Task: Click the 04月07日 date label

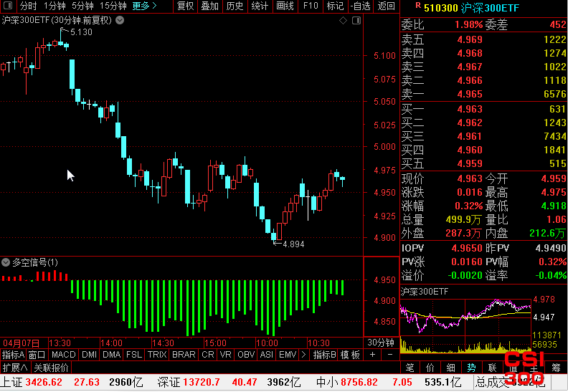Action: point(22,343)
